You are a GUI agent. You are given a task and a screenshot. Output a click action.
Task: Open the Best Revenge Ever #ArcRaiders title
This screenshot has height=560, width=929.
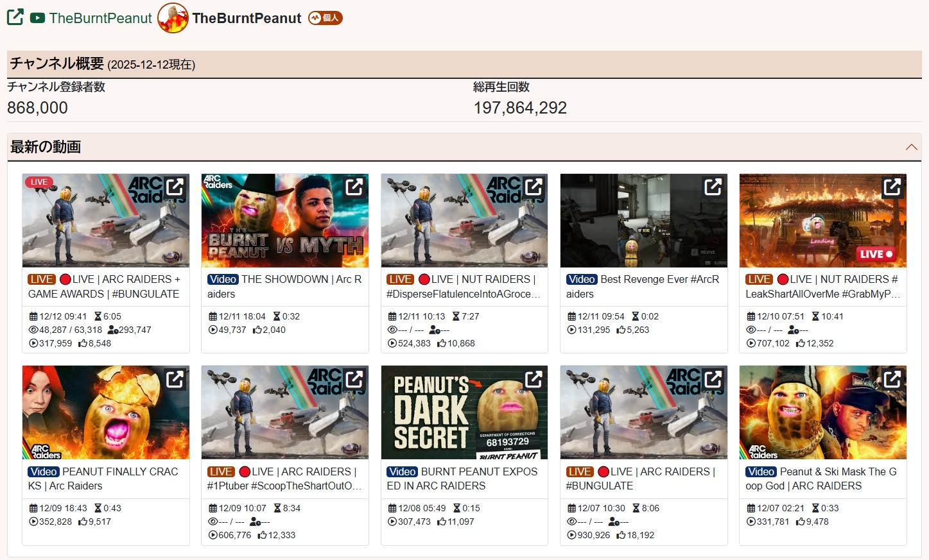(x=643, y=287)
